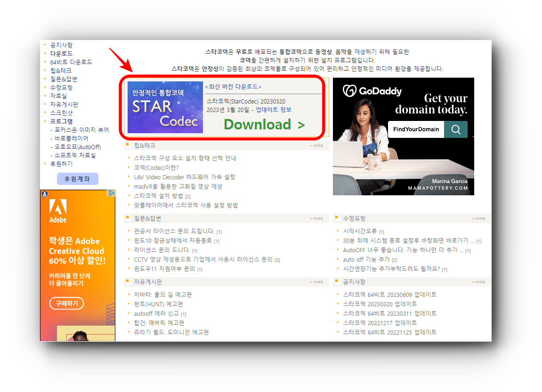Click the 스타코덱(StarCodec) 20230320 version text
542x392 pixels.
tap(246, 102)
